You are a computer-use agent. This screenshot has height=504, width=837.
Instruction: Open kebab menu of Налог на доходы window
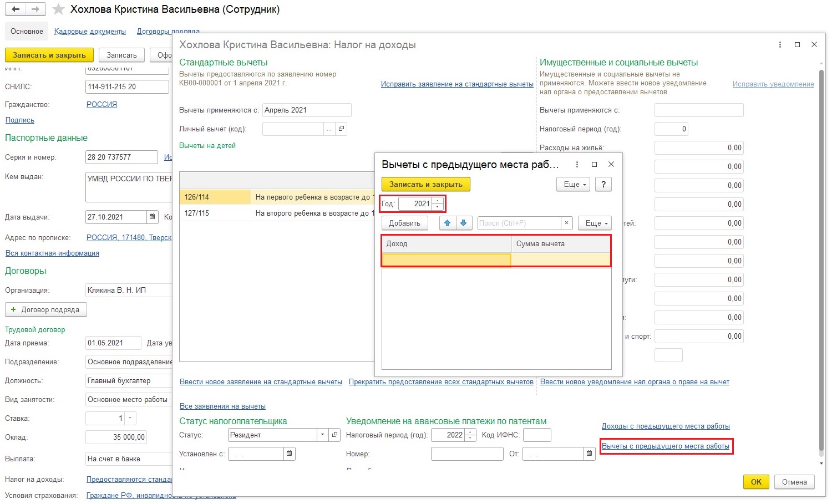[x=780, y=45]
